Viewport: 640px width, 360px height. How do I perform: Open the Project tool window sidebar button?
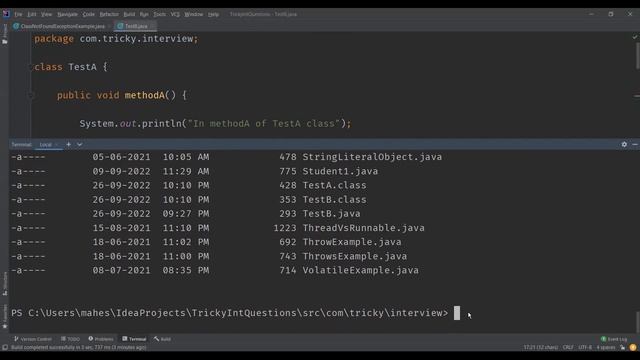[5, 33]
